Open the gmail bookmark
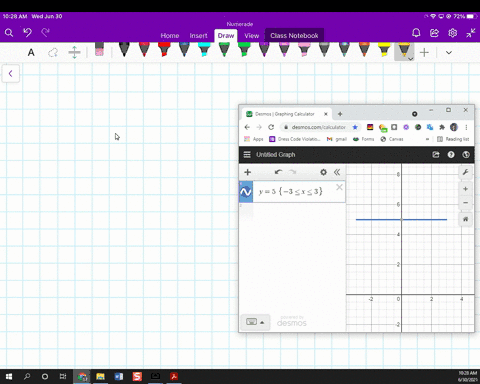Image resolution: width=480 pixels, height=384 pixels. (337, 139)
